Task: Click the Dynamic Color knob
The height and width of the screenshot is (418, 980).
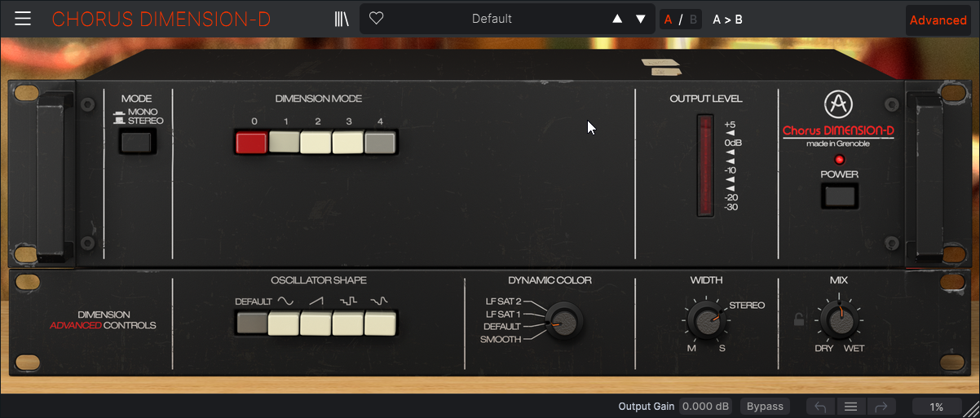Action: [562, 320]
